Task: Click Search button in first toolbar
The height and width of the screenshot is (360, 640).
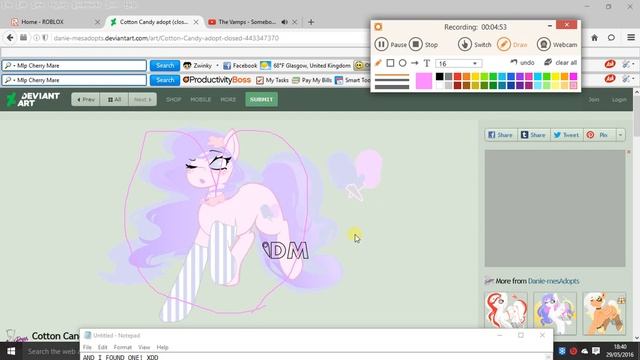Action: tap(165, 65)
